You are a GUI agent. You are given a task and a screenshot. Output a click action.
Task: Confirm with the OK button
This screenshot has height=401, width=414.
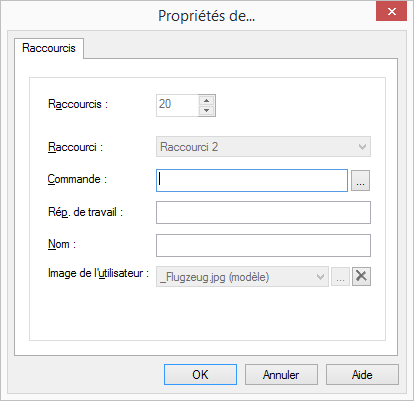point(200,374)
